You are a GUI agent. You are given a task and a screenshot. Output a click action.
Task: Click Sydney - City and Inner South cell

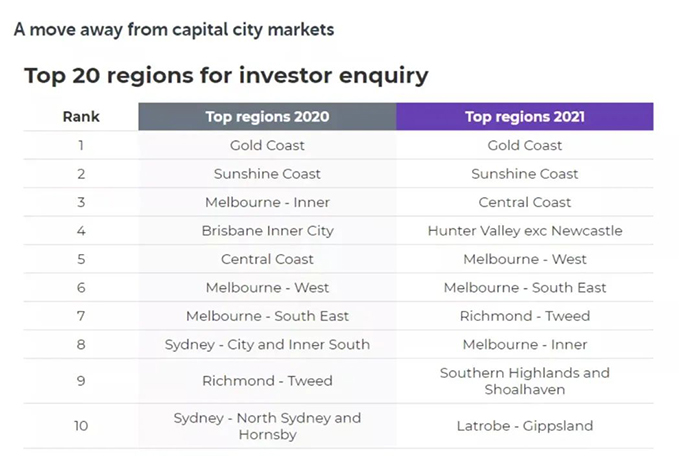(x=267, y=344)
